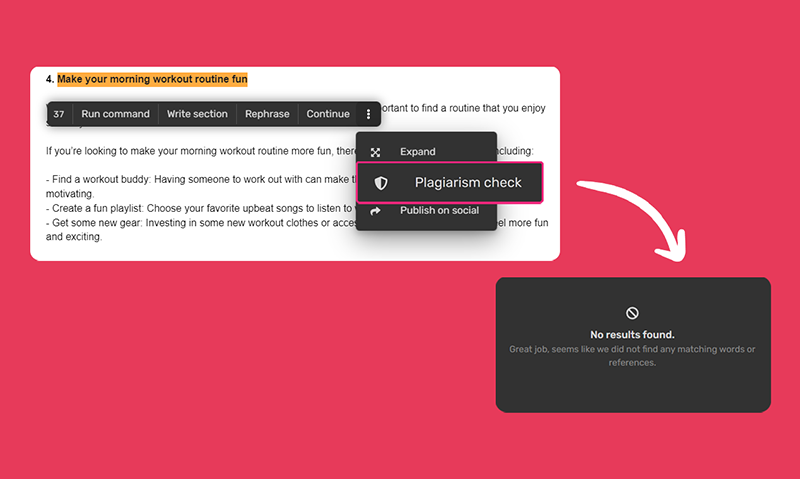Viewport: 800px width, 479px height.
Task: Click the share arrow icon for Publish
Action: [x=376, y=211]
